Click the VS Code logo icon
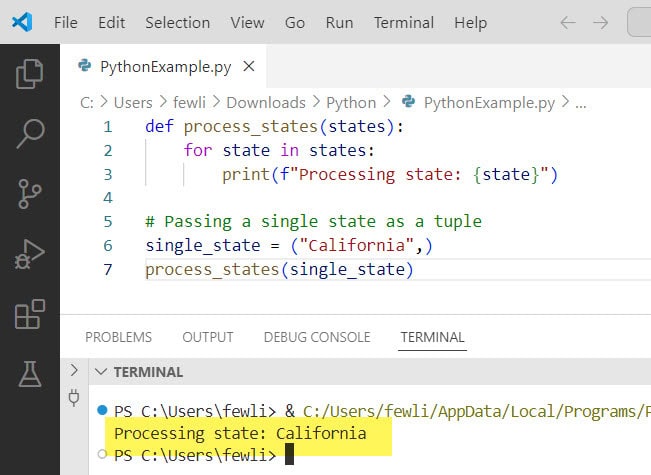This screenshot has height=475, width=651. 22,22
